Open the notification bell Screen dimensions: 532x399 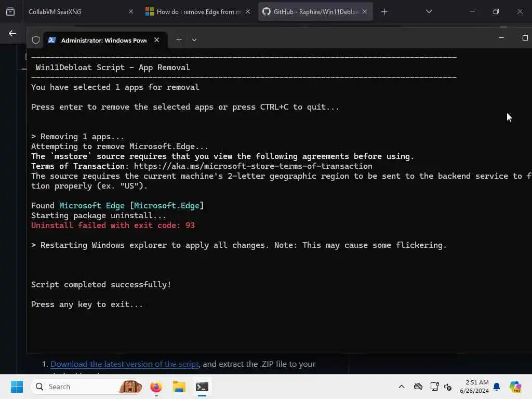(x=497, y=387)
